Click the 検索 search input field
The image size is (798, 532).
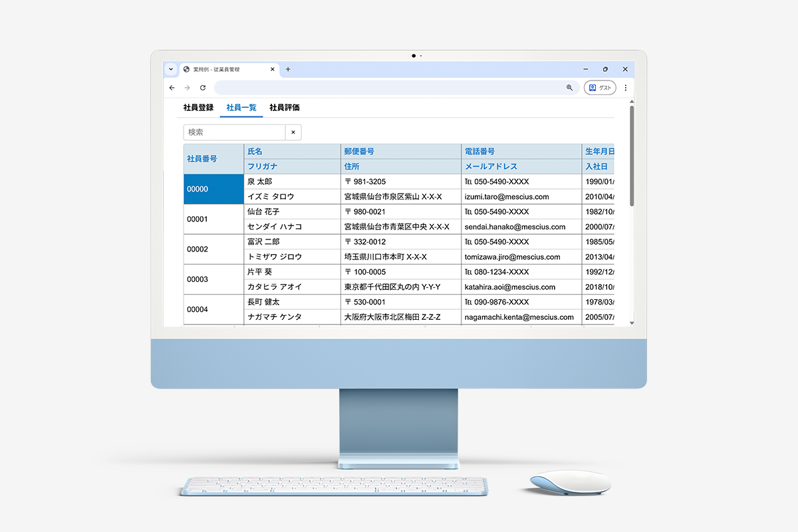tap(234, 132)
